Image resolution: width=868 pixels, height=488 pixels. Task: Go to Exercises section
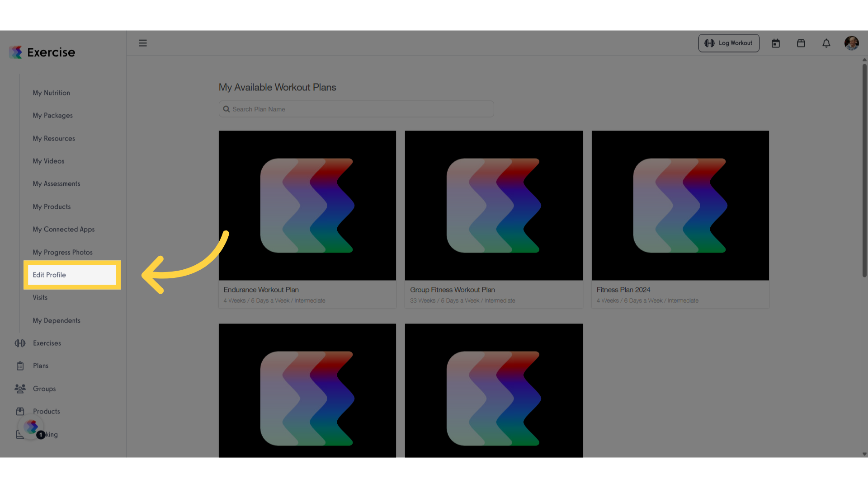click(47, 343)
